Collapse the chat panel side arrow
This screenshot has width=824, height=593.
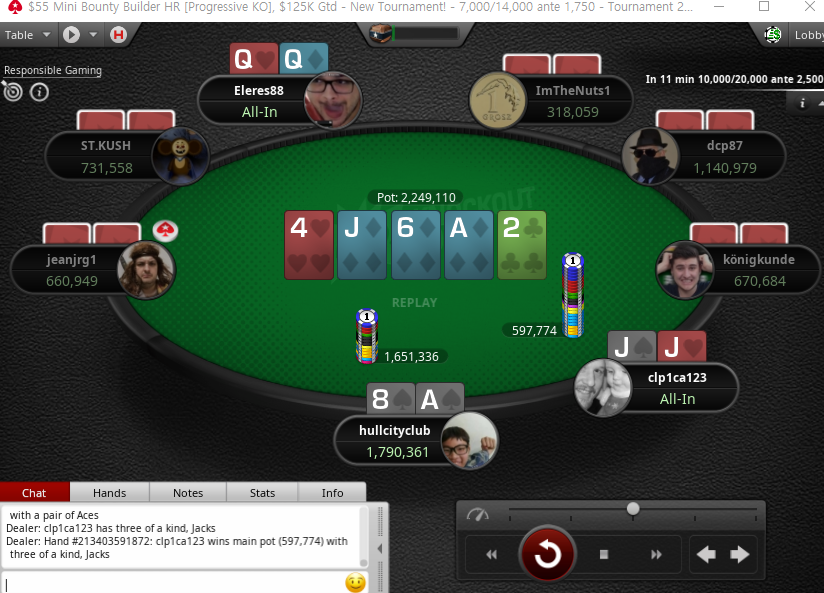(379, 549)
